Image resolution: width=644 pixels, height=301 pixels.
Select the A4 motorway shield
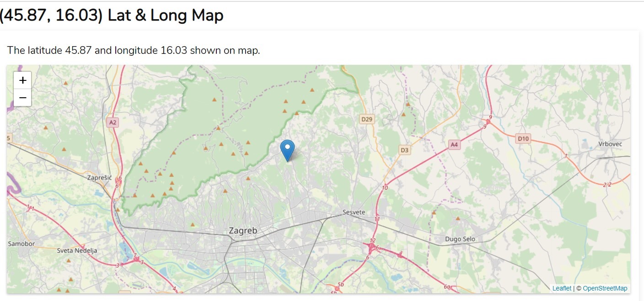click(x=454, y=145)
